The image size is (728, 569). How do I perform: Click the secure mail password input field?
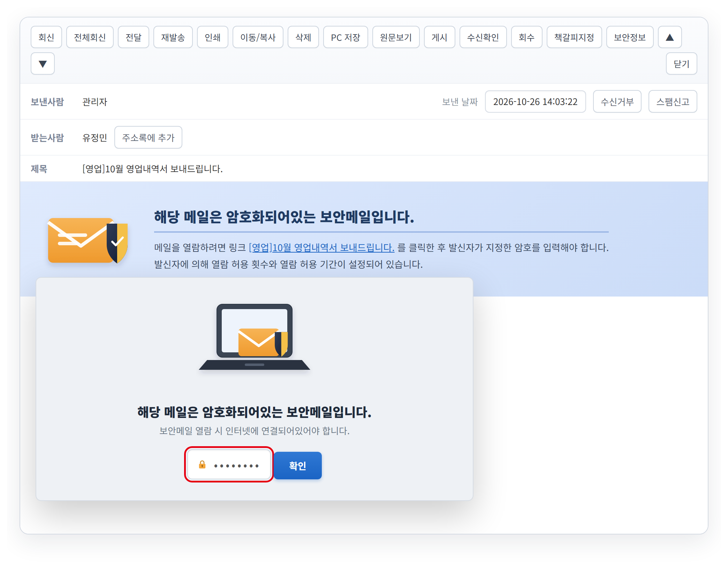click(229, 464)
